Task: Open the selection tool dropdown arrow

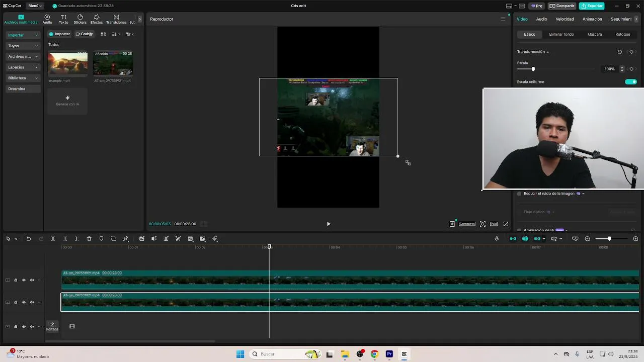Action: (16, 239)
